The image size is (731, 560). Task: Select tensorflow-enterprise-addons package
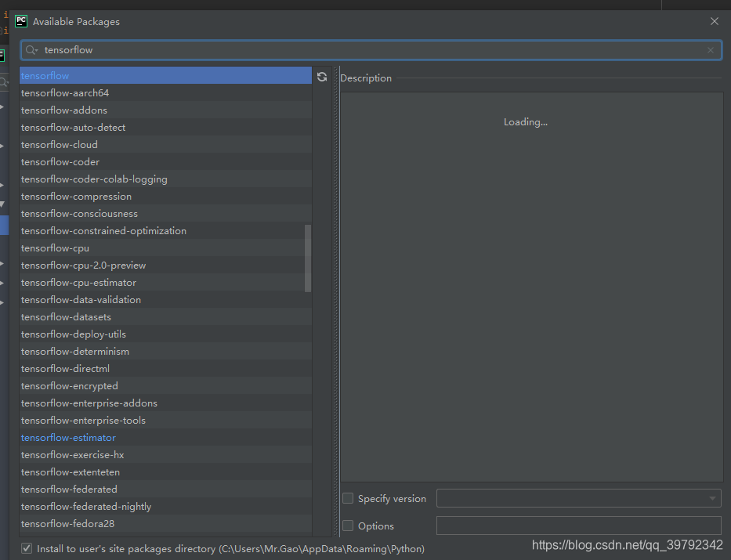165,403
